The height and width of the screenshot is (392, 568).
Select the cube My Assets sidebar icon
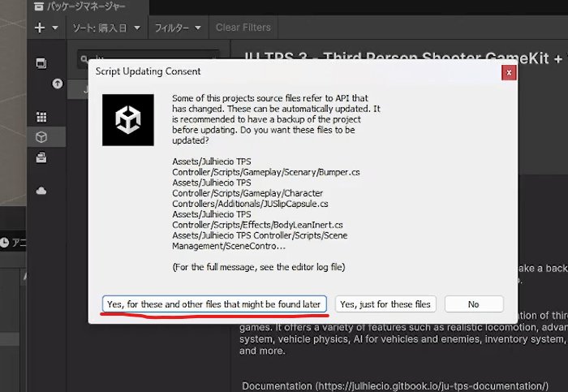41,137
